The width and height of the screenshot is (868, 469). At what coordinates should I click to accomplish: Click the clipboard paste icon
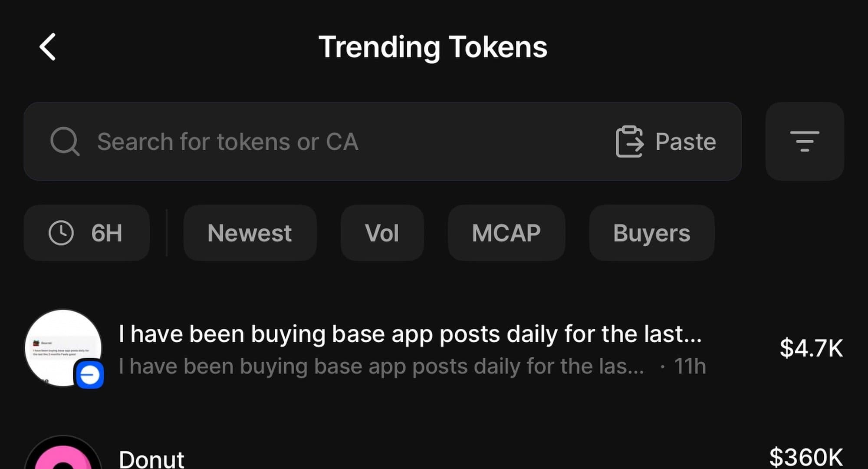click(629, 142)
